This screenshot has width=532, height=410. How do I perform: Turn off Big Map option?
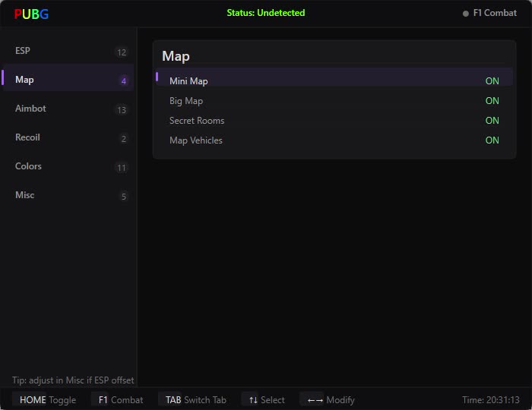[x=492, y=101]
